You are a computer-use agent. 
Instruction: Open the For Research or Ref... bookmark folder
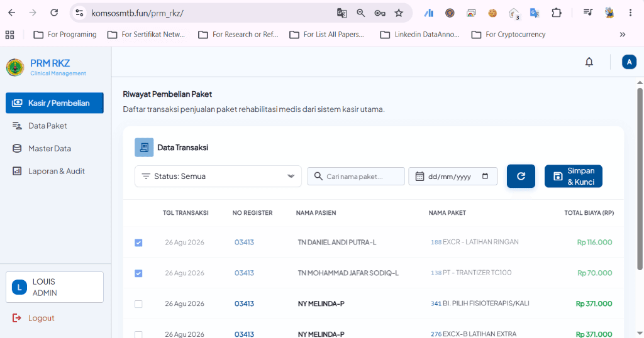pos(238,35)
